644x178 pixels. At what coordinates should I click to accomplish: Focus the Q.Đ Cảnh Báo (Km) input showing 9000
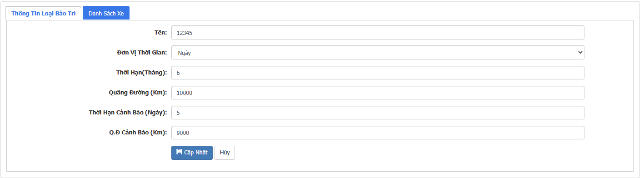pyautogui.click(x=378, y=133)
